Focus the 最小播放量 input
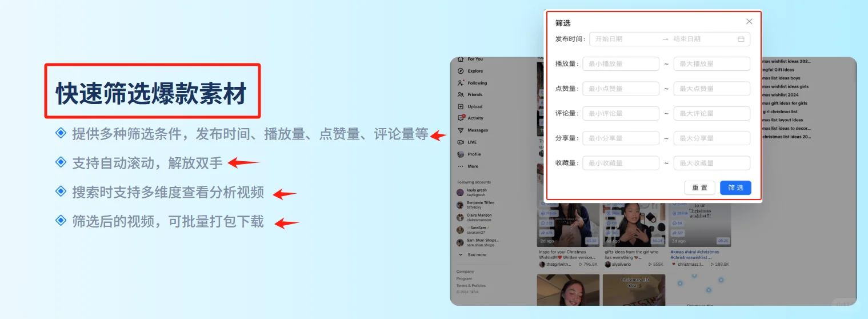The width and height of the screenshot is (868, 319). click(621, 64)
